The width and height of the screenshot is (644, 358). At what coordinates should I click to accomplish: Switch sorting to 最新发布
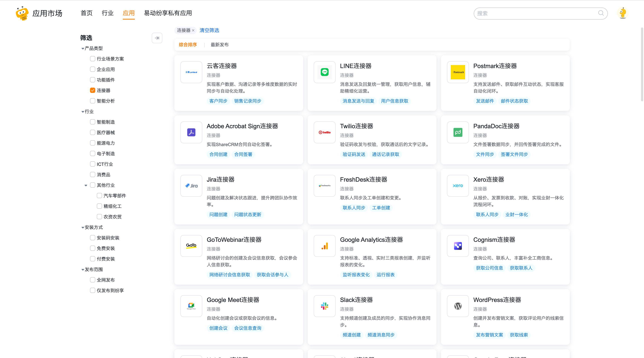pyautogui.click(x=220, y=45)
